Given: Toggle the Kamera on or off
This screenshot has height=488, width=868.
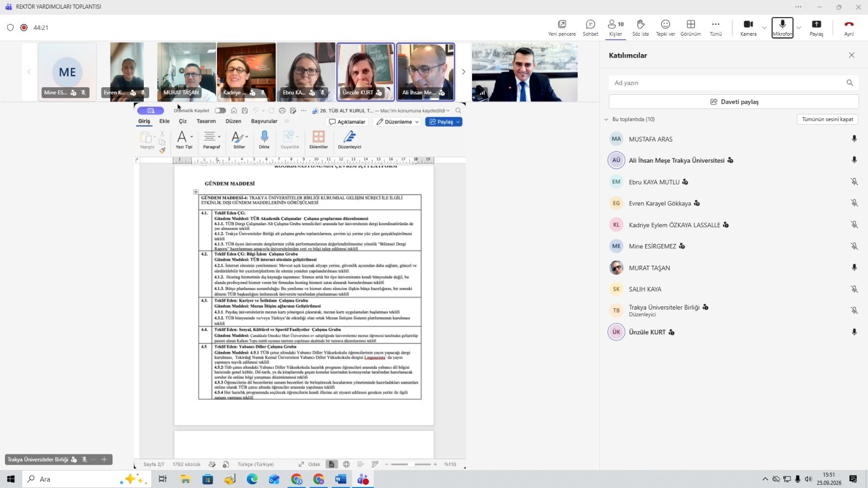Looking at the screenshot, I should pos(748,28).
